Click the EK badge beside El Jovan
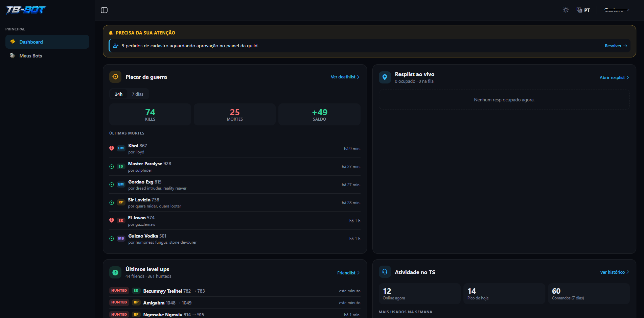This screenshot has width=644, height=318. point(121,221)
